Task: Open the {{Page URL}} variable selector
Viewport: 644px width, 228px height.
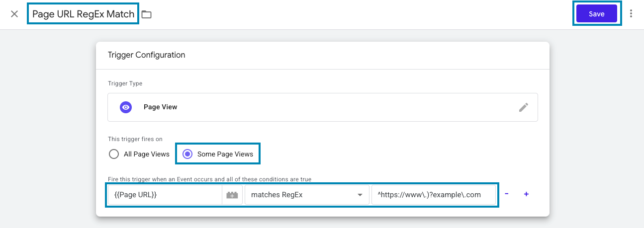Action: tap(164, 195)
